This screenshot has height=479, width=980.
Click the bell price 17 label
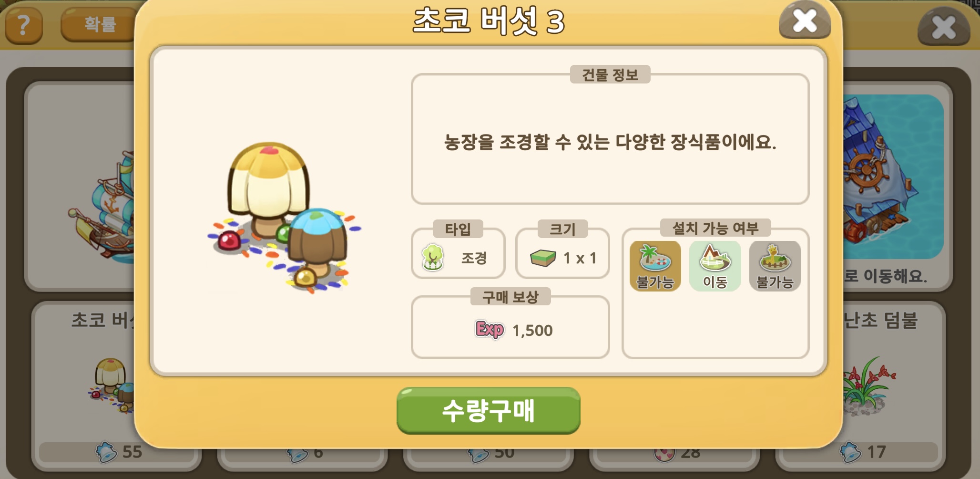pyautogui.click(x=863, y=451)
